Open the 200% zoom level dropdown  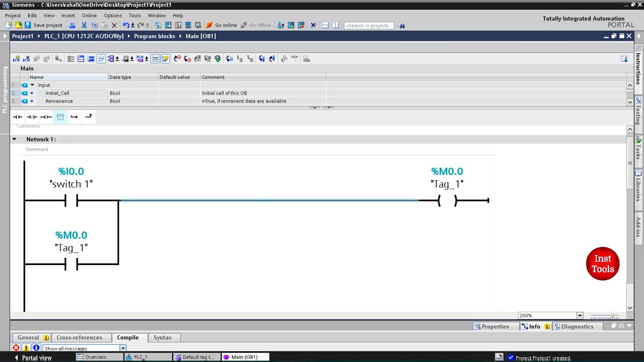(580, 316)
